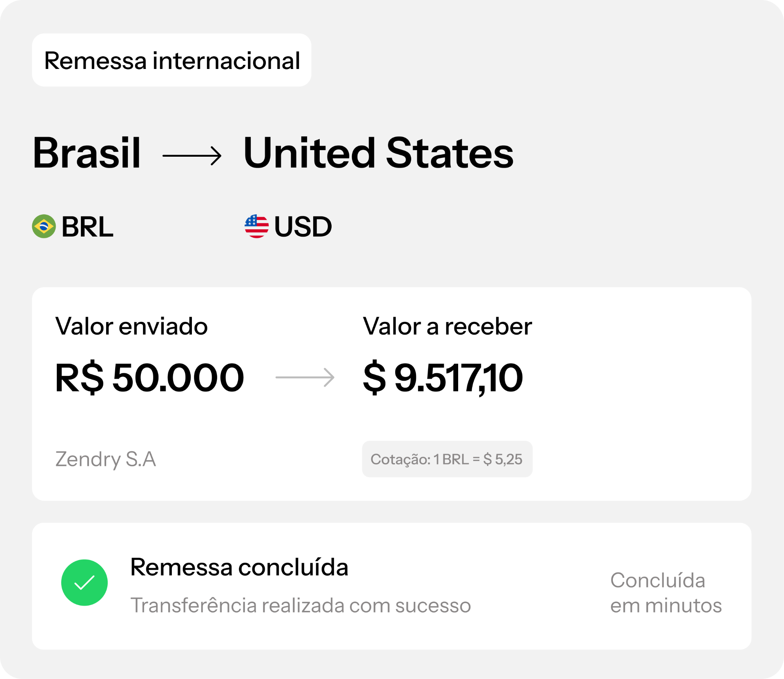Click the green checkmark success icon

[x=85, y=582]
